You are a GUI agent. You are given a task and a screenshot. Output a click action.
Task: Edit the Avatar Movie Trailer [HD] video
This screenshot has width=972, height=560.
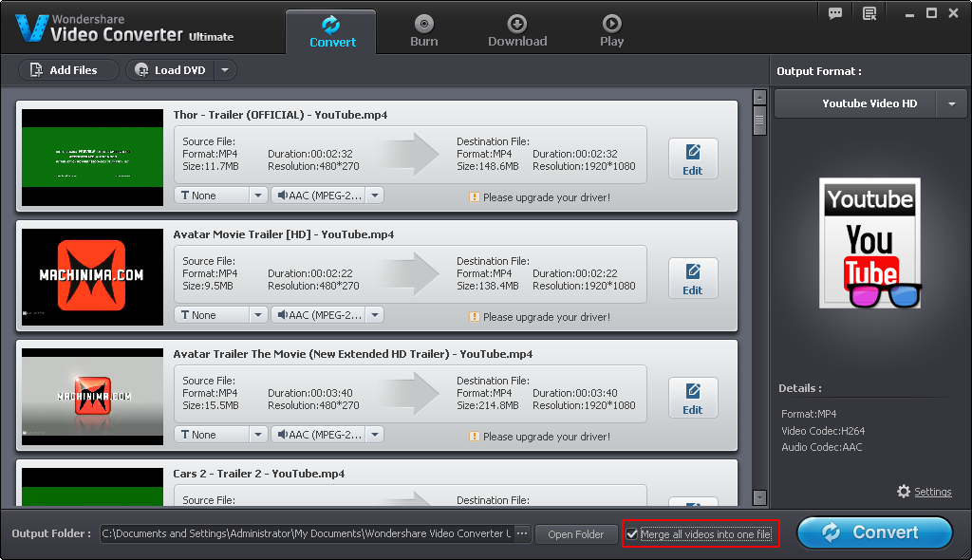tap(693, 278)
